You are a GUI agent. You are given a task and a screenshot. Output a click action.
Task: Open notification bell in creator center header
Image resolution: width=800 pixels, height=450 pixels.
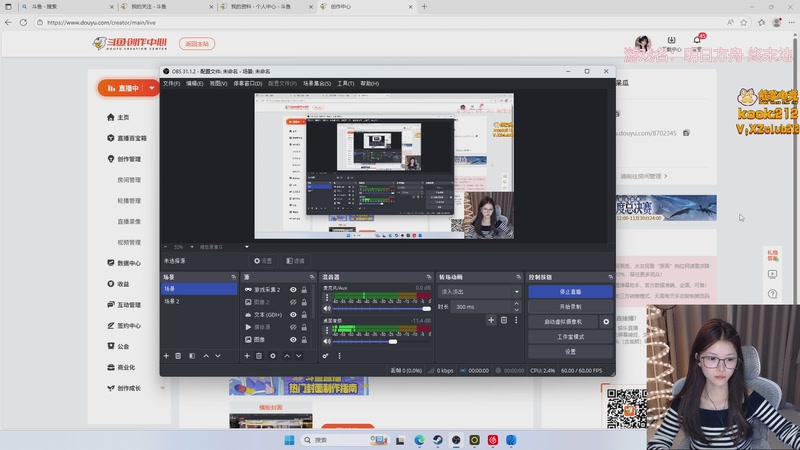pos(697,40)
